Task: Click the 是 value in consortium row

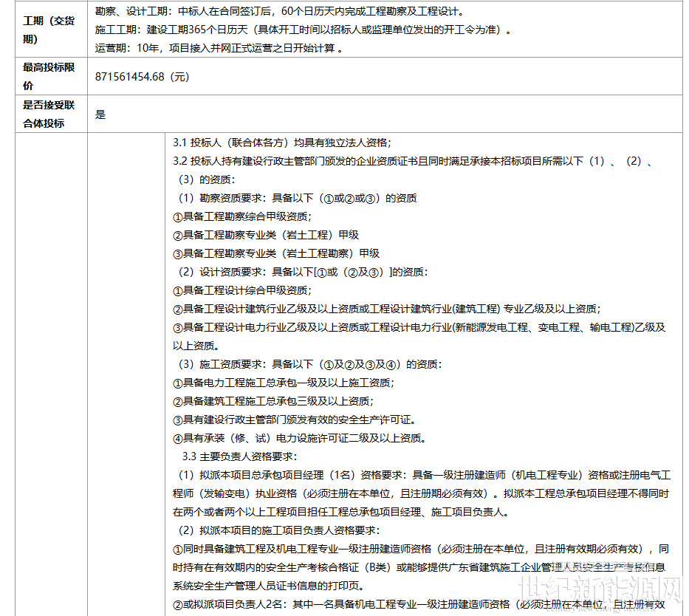Action: [101, 114]
